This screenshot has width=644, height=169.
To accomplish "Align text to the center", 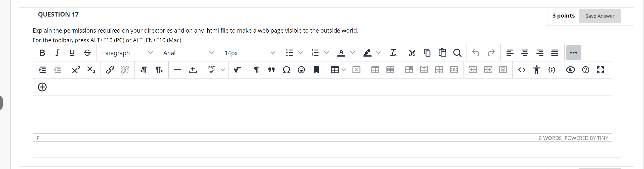I will pyautogui.click(x=525, y=53).
